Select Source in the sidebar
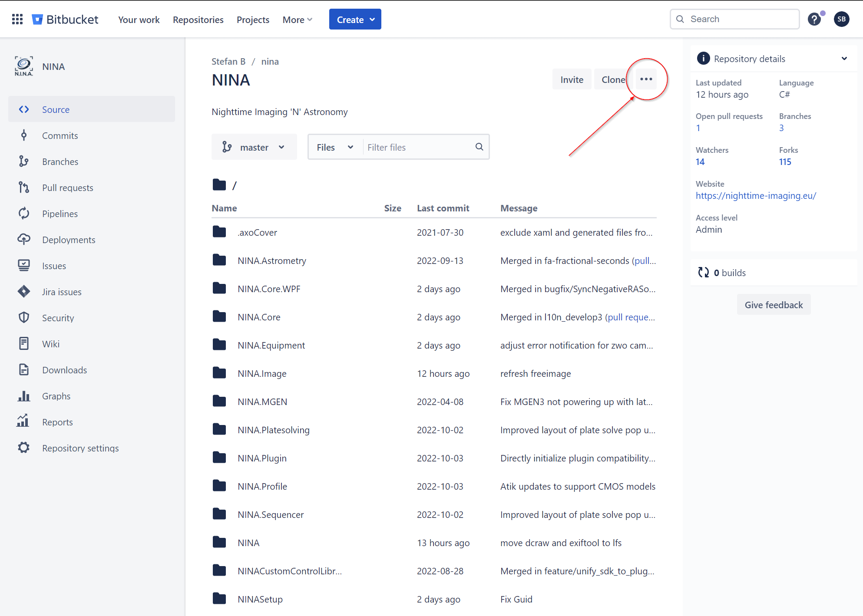The image size is (863, 616). coord(92,109)
